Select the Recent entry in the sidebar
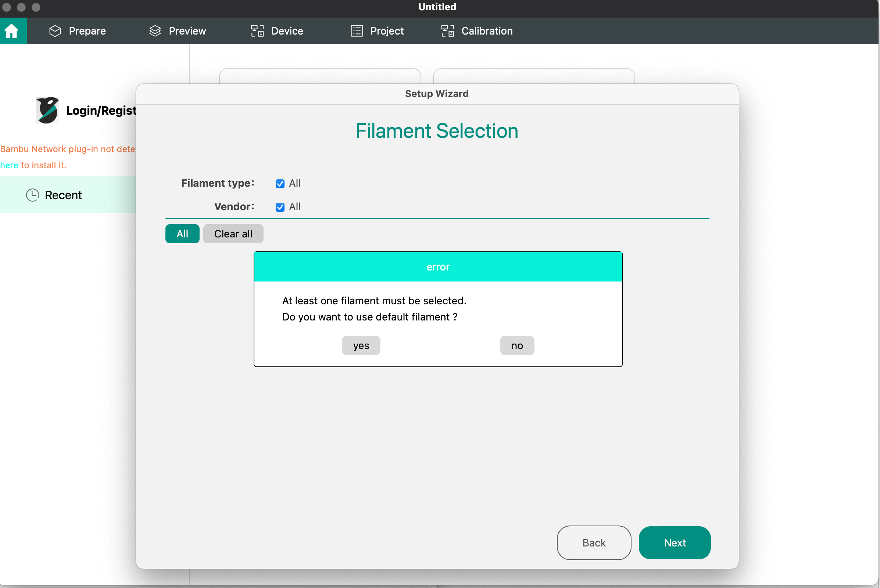This screenshot has height=588, width=880. 63,195
